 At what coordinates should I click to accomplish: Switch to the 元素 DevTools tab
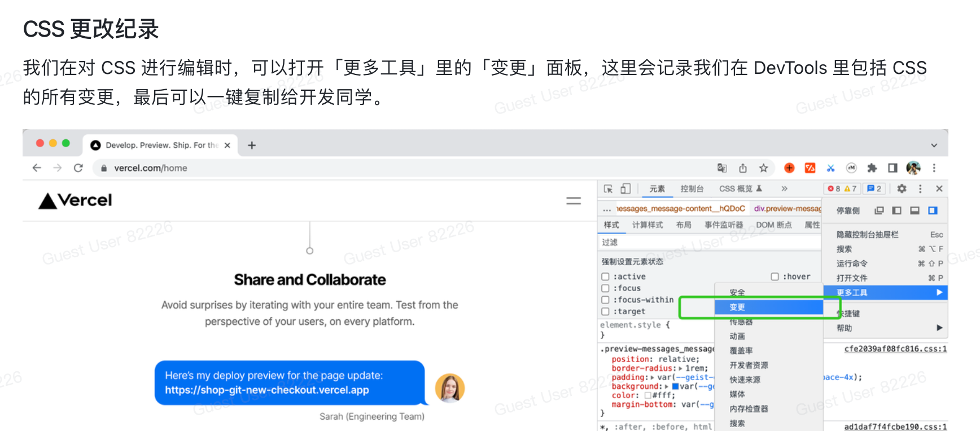[657, 189]
